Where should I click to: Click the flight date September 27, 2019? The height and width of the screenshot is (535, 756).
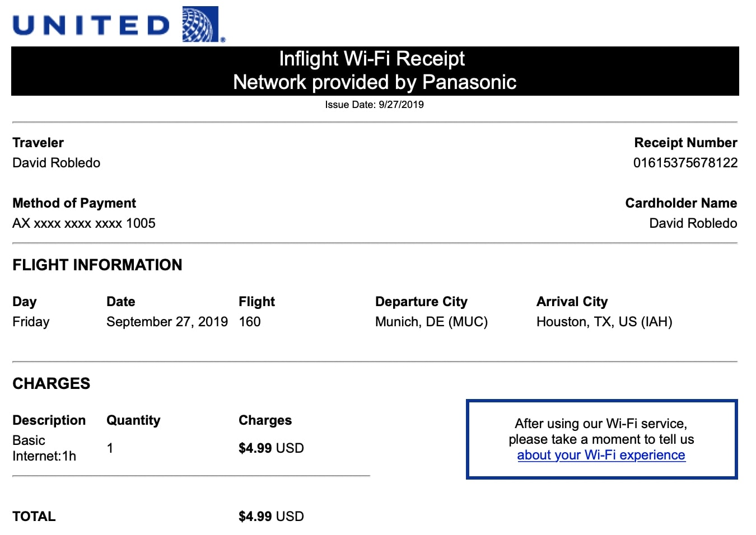[167, 322]
